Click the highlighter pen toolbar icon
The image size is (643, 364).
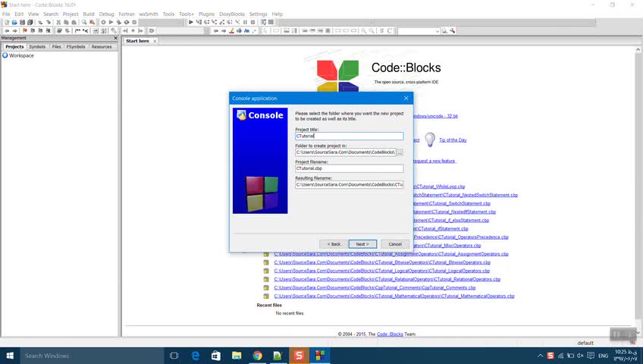[231, 31]
